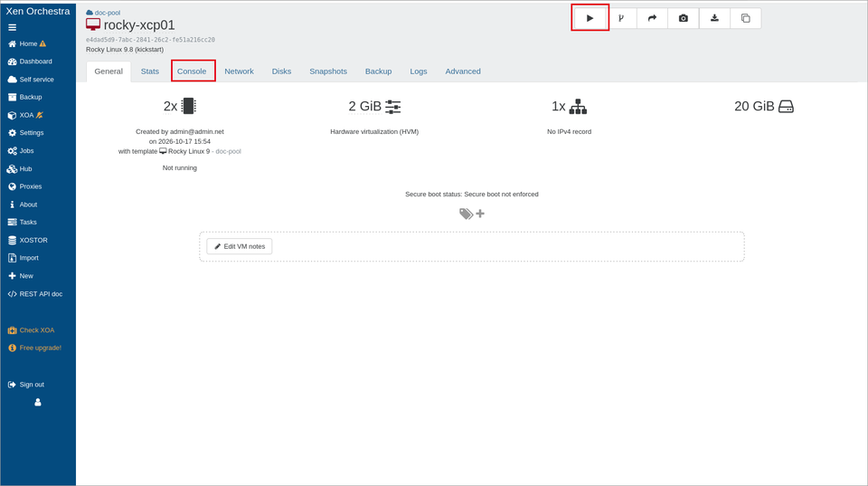
Task: Open the Hub section
Action: click(20, 169)
